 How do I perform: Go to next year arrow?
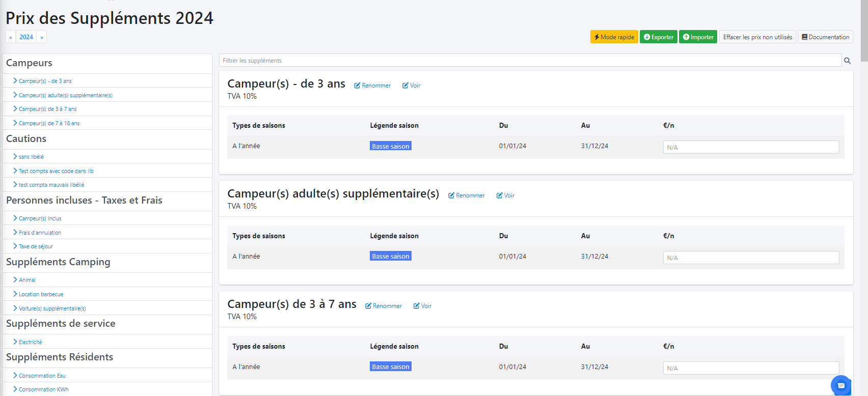42,37
